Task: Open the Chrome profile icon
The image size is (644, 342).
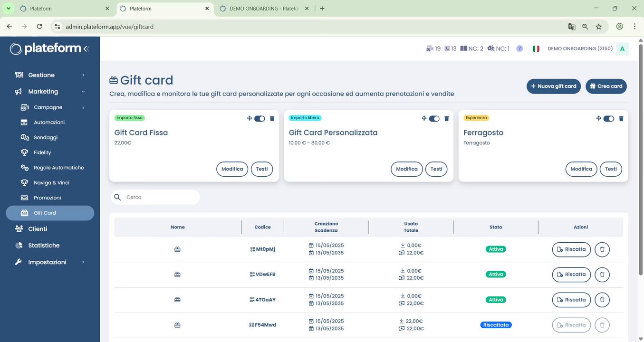Action: point(620,27)
